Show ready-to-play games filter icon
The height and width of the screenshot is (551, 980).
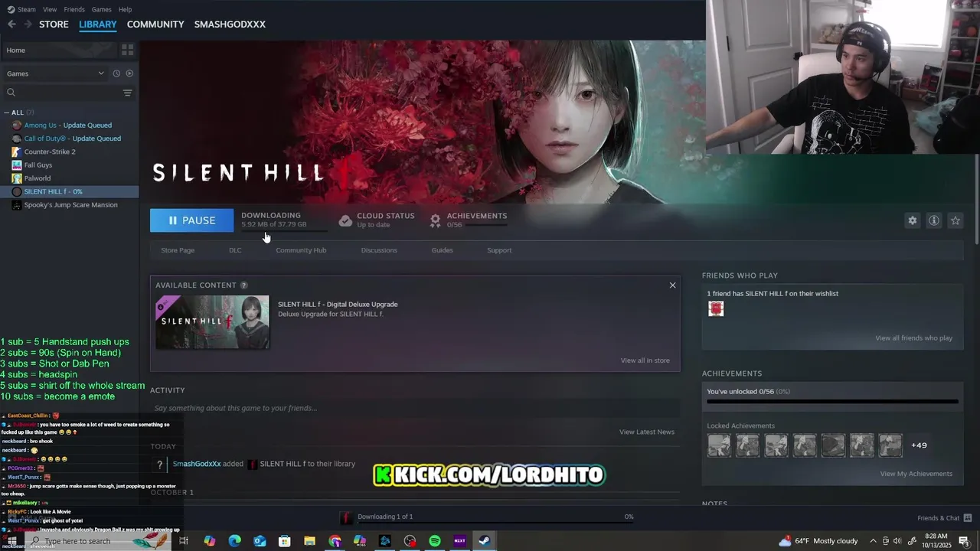click(x=129, y=73)
